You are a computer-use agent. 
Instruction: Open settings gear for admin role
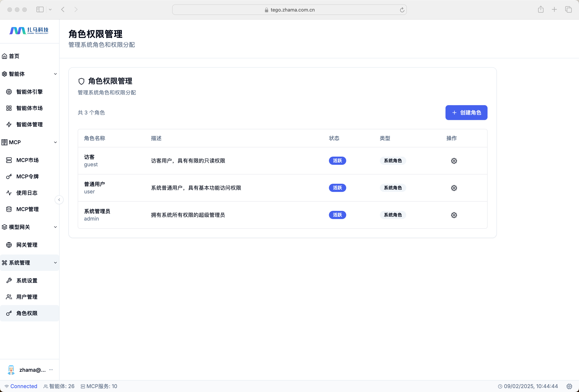[454, 215]
